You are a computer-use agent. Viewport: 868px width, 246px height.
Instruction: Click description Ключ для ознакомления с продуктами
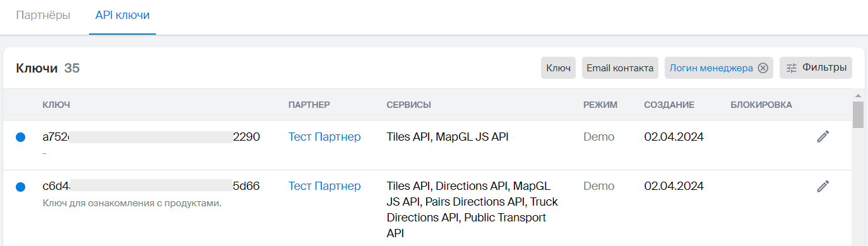click(132, 203)
